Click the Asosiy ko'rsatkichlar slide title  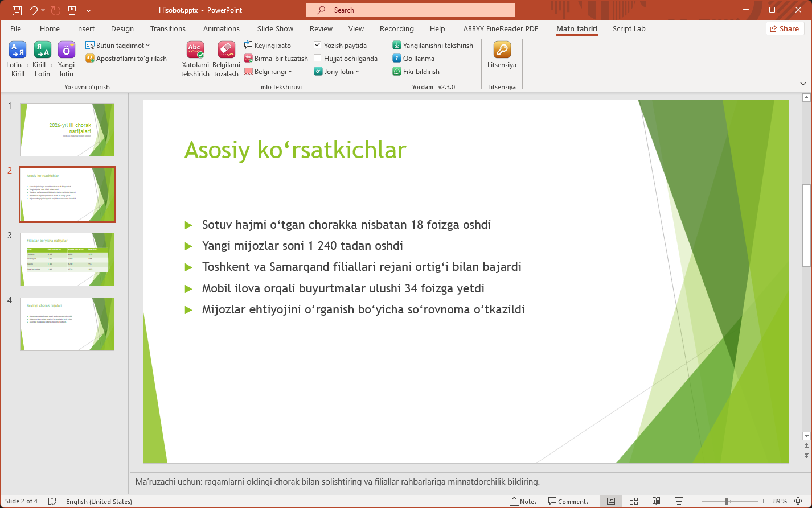coord(295,150)
